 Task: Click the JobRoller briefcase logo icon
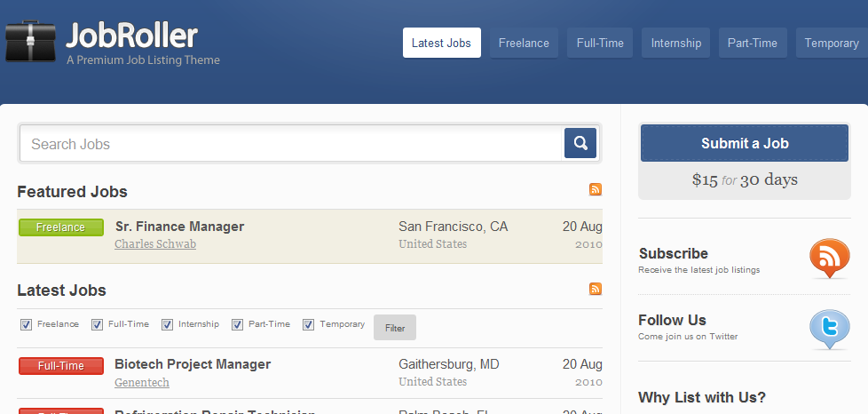(x=30, y=42)
